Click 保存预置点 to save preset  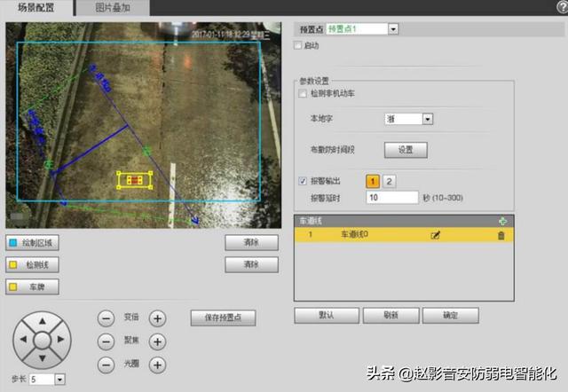pos(223,318)
